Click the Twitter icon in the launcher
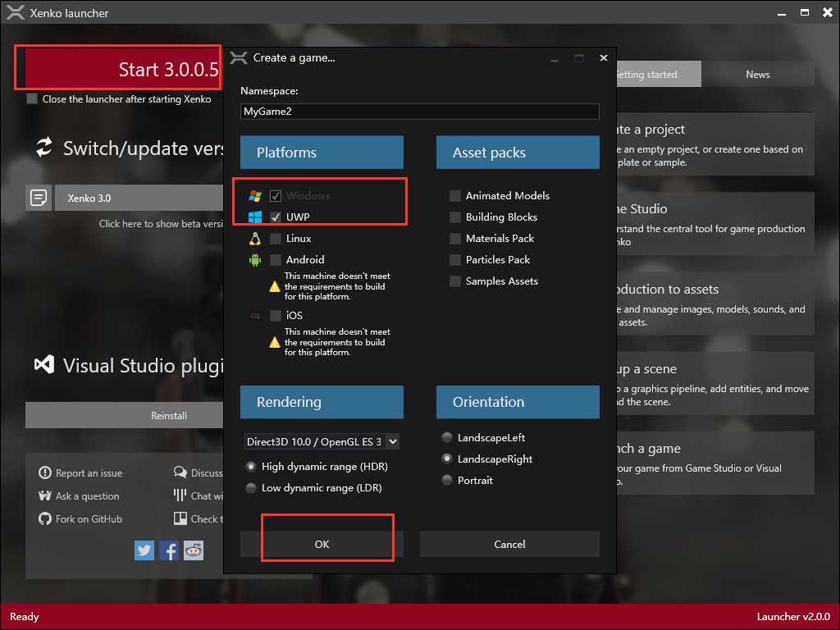The width and height of the screenshot is (840, 630). [144, 550]
